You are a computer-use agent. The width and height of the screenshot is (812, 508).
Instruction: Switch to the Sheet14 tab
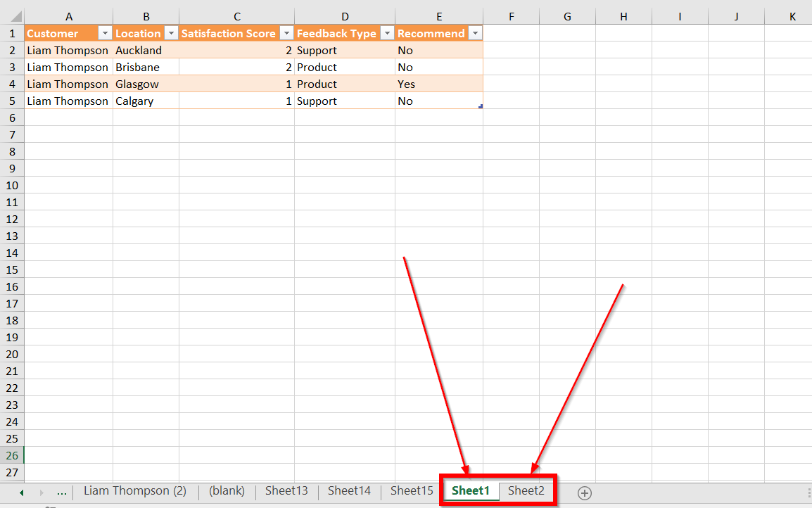(349, 491)
